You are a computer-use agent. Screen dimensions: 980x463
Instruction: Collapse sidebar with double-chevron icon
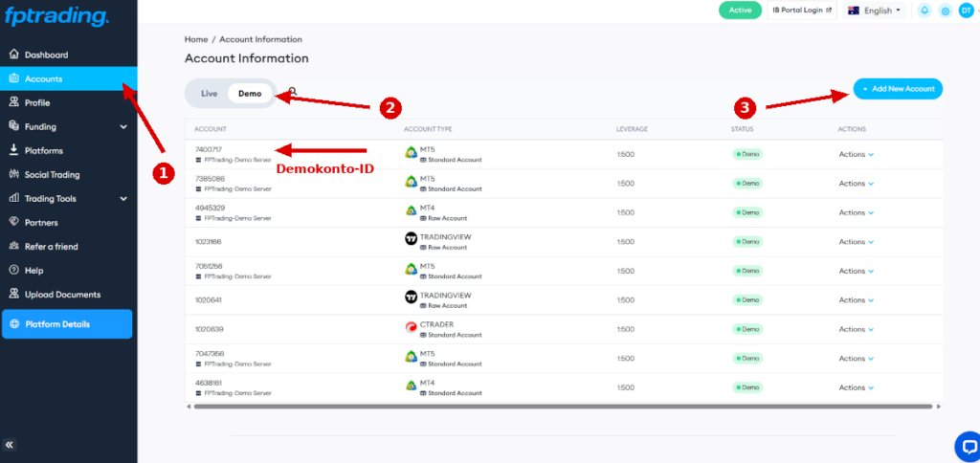10,446
